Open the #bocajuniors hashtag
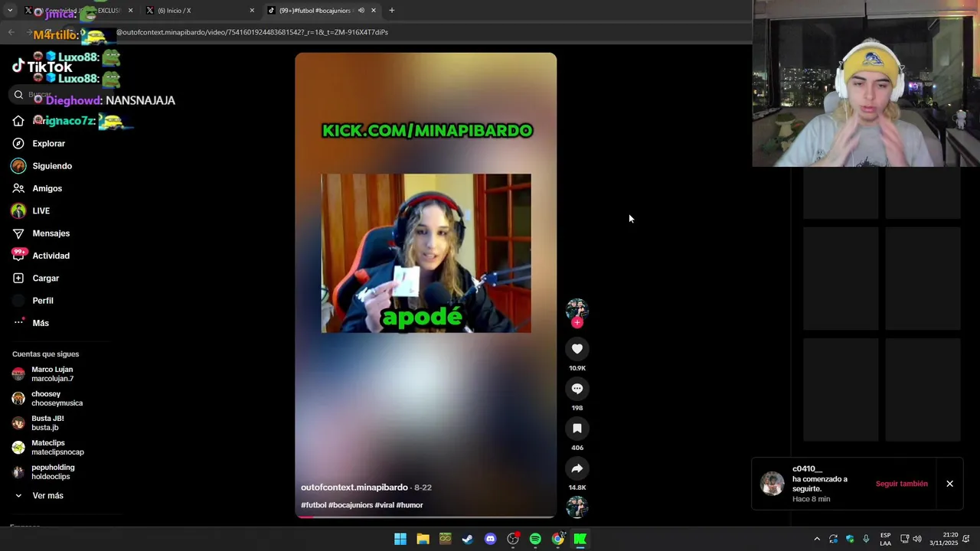 [351, 505]
